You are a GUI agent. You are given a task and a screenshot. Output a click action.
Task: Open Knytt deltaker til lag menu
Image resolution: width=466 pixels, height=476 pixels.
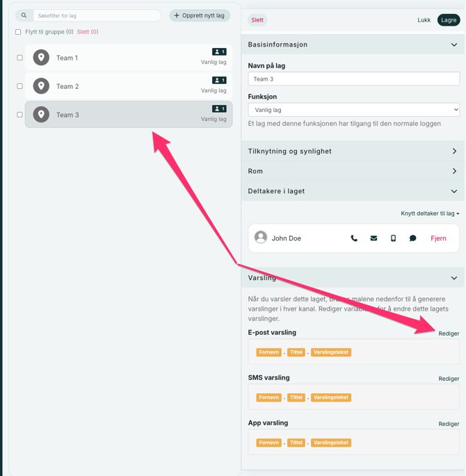pos(429,213)
